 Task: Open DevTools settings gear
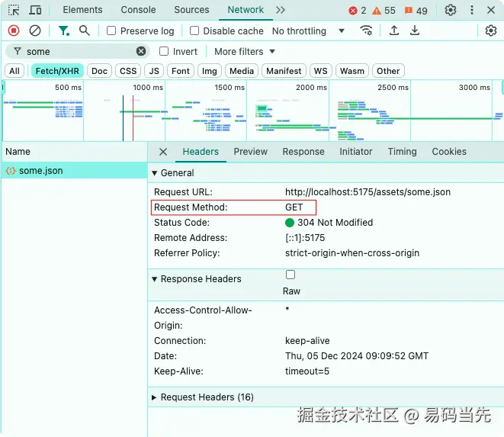[451, 10]
